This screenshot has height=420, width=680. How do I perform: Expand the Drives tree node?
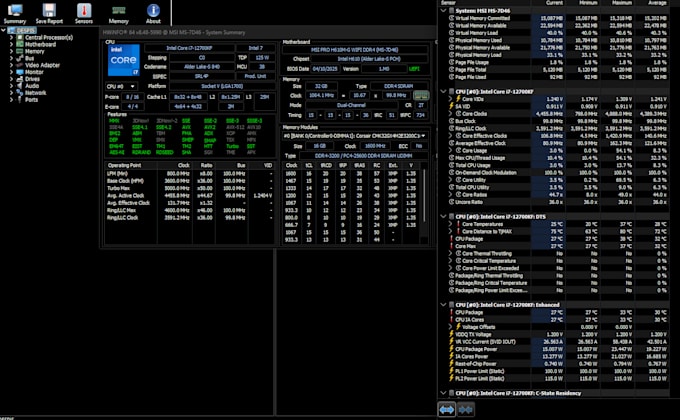(x=11, y=79)
